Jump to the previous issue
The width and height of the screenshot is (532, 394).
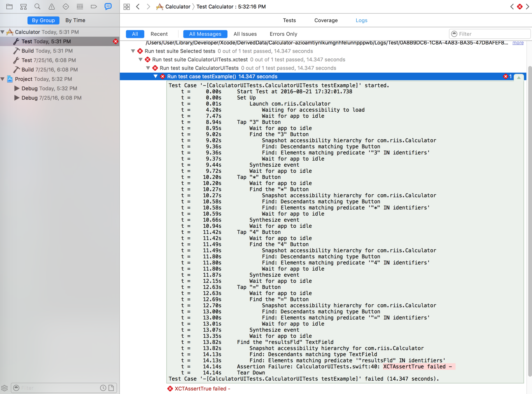(x=512, y=7)
